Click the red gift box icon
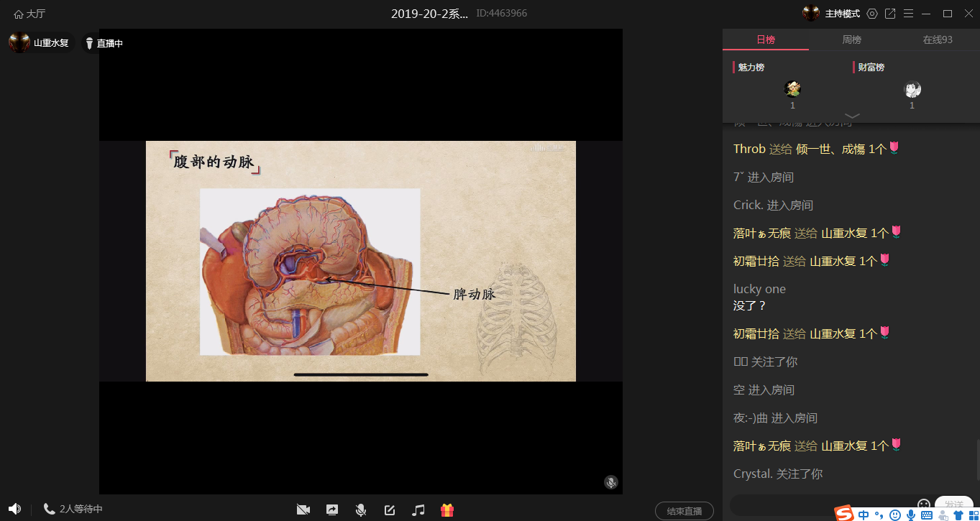The image size is (980, 521). click(447, 510)
